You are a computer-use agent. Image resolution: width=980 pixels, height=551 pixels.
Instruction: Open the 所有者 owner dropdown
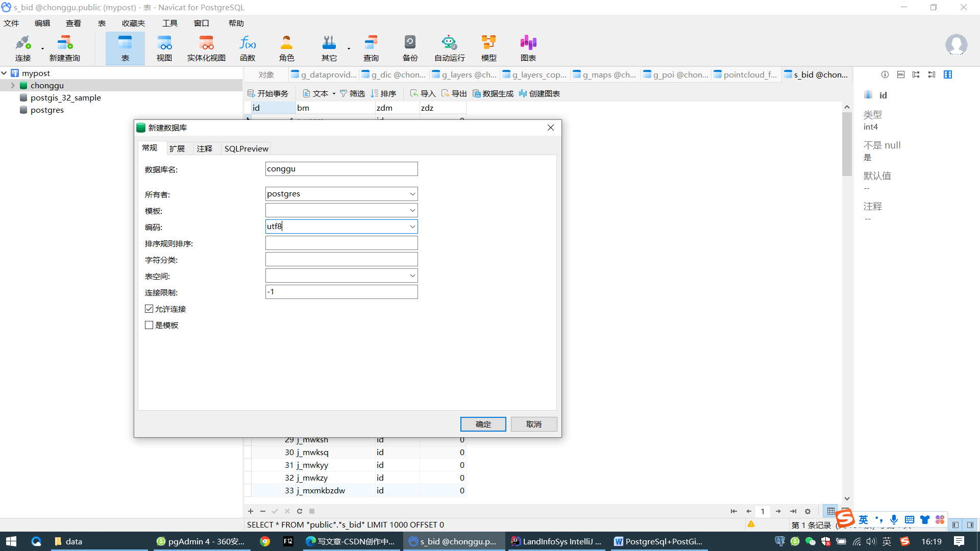(x=412, y=194)
